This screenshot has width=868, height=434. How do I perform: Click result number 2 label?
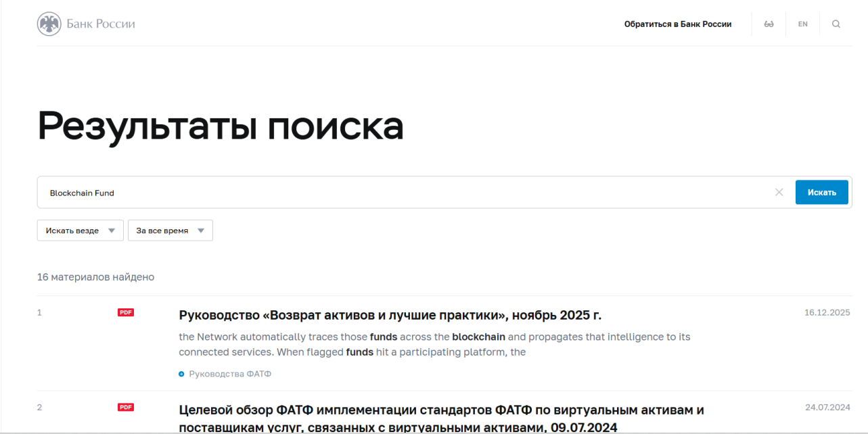point(39,407)
